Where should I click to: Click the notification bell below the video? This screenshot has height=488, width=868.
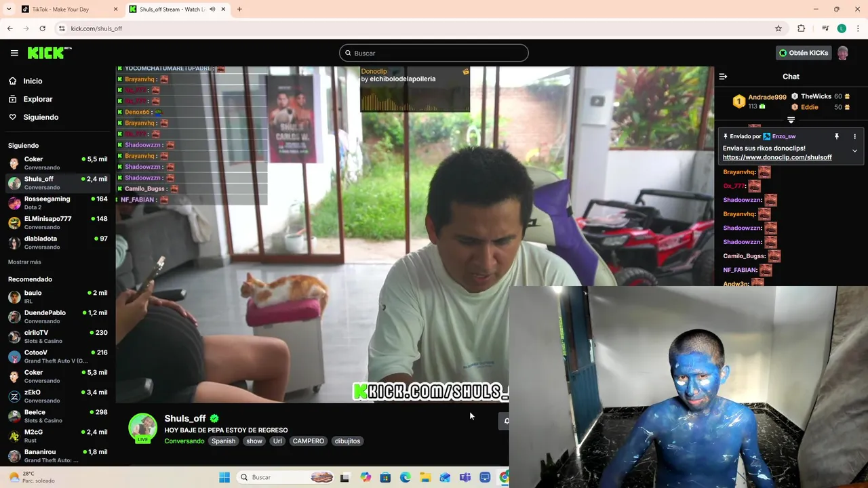click(x=505, y=421)
